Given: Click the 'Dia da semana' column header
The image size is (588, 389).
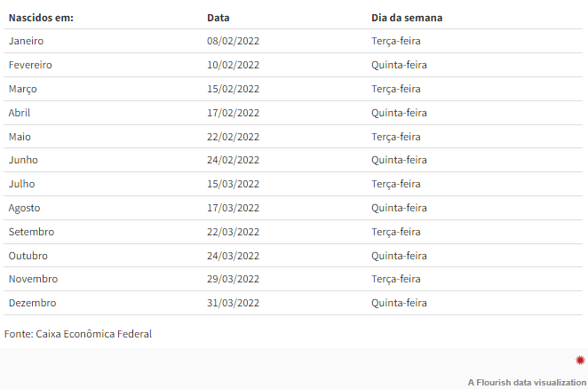Looking at the screenshot, I should 407,18.
